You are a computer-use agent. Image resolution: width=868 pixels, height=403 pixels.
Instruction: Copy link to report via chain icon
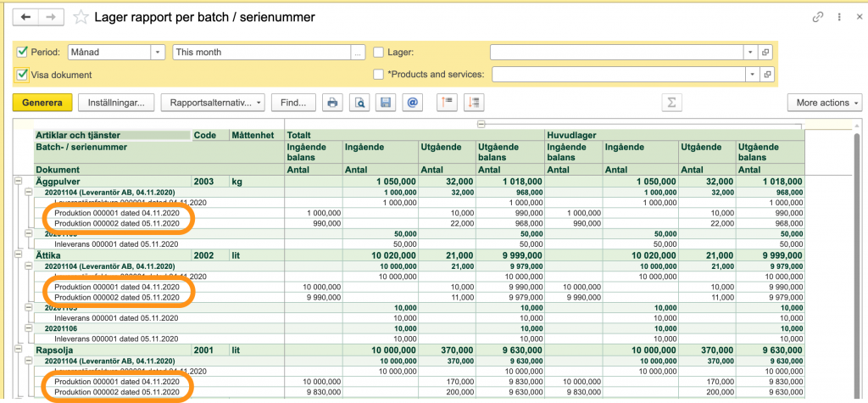coord(817,17)
